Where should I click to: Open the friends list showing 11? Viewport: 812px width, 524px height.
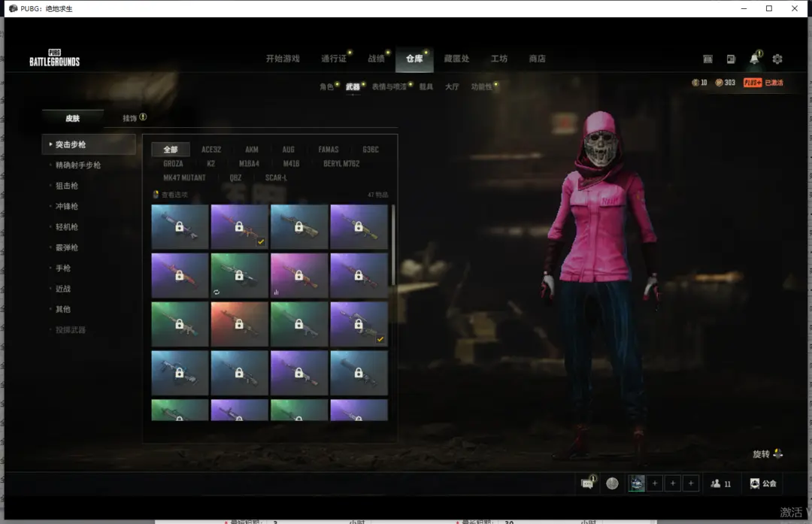tap(720, 483)
